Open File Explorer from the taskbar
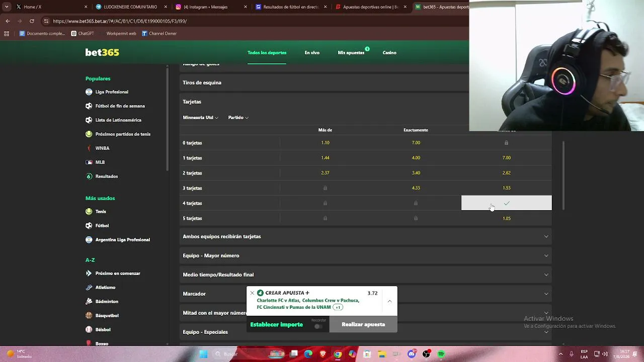 [382, 354]
